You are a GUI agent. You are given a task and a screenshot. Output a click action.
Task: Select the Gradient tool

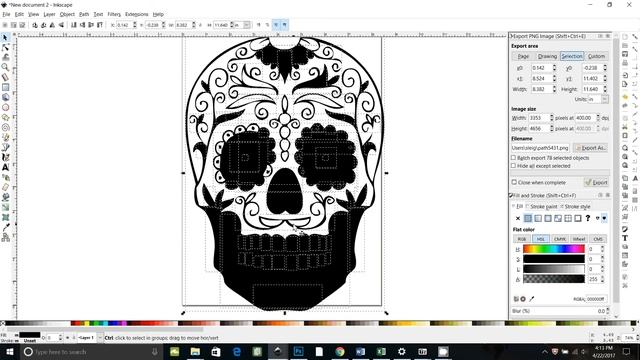click(x=5, y=207)
